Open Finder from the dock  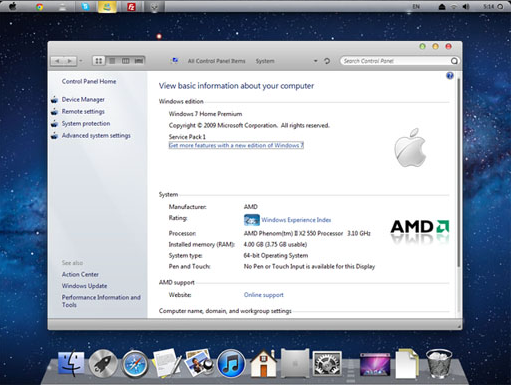click(71, 363)
